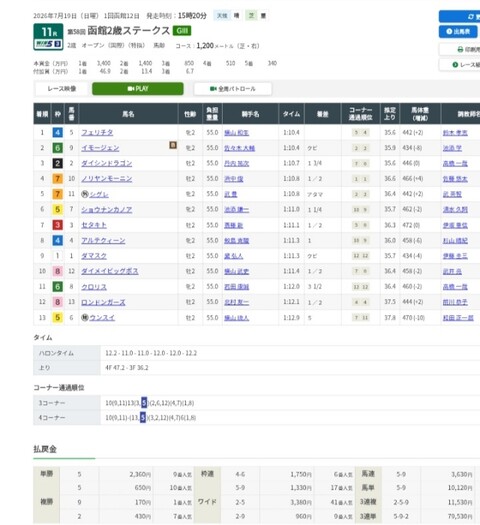Screen dimensions: 480x525
Task: Click the finish time 1:10.4 in the フェリチタ row
Action: 291,133
